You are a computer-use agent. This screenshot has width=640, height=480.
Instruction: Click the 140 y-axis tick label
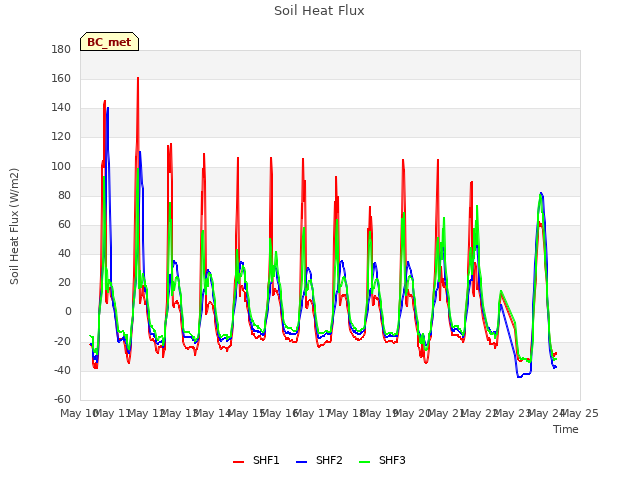tap(61, 108)
